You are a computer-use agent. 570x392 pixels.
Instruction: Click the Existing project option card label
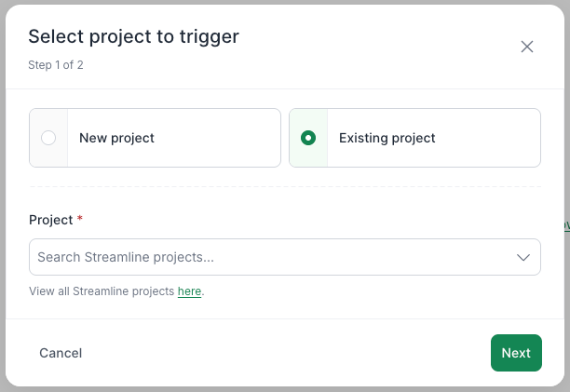[x=387, y=138]
